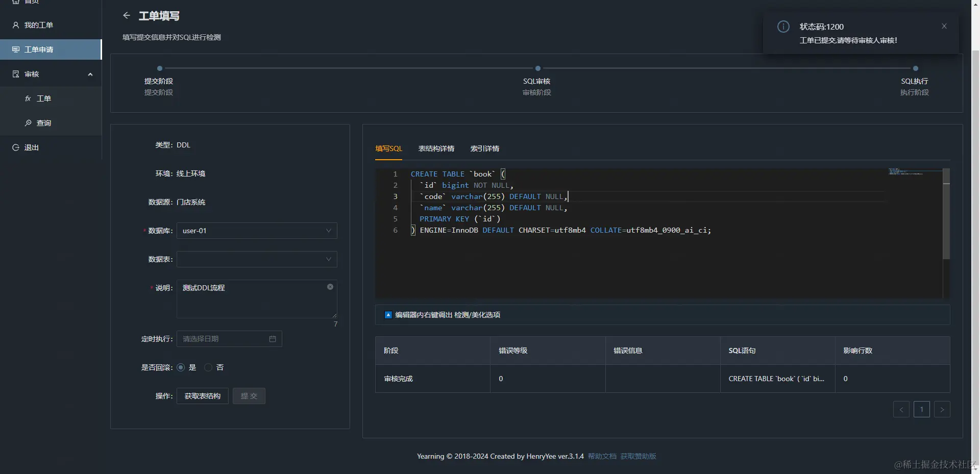Click the 提交 button
Screen dimensions: 980x474
pyautogui.click(x=249, y=396)
